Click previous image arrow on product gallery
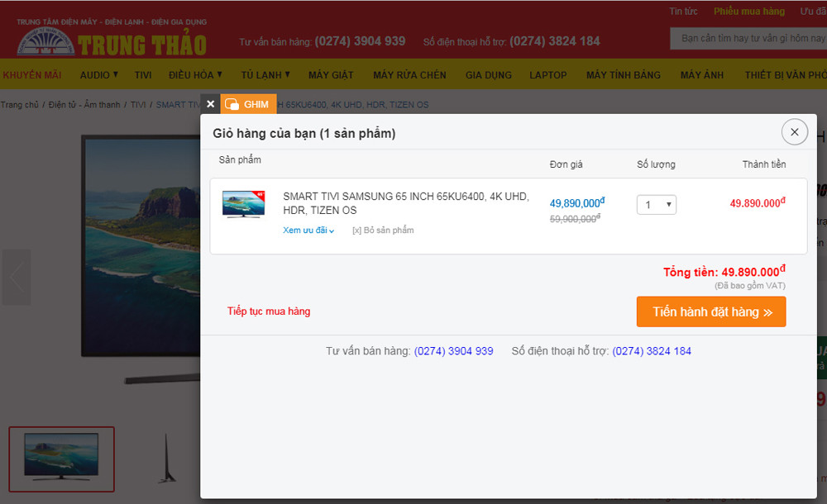The height and width of the screenshot is (504, 827). (x=17, y=278)
